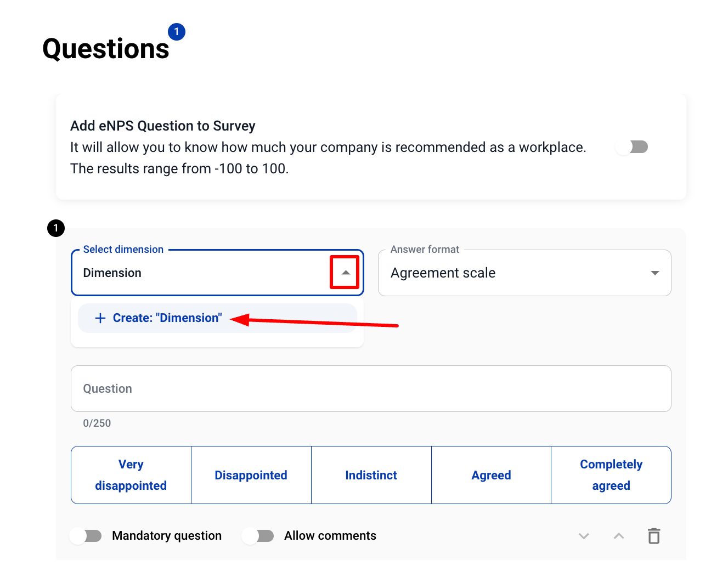Select the Very disappointed scale option

tap(131, 475)
